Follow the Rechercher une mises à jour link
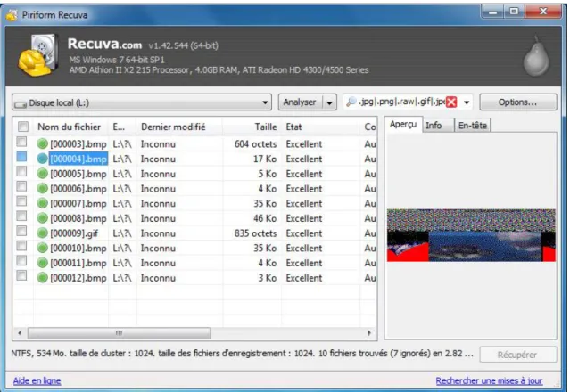Viewport: 570px width, 392px height. point(489,380)
